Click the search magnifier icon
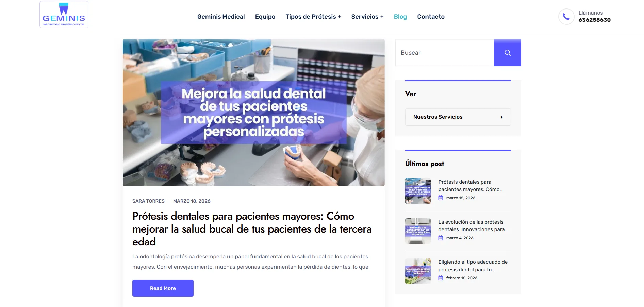 tap(507, 53)
